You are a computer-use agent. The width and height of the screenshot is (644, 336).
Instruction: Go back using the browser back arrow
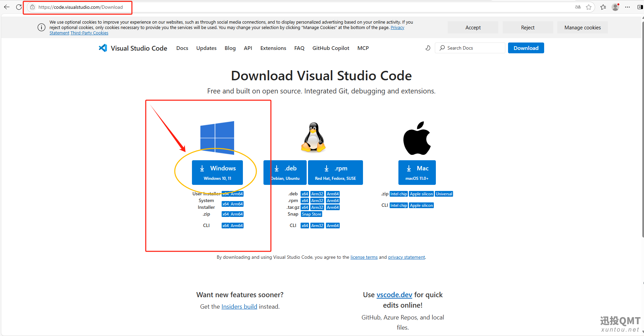point(6,7)
